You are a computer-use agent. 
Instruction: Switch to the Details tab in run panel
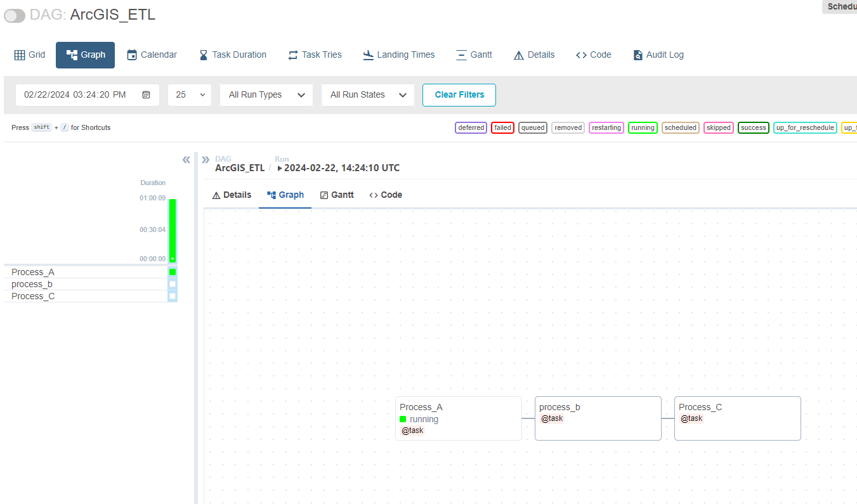(x=231, y=195)
